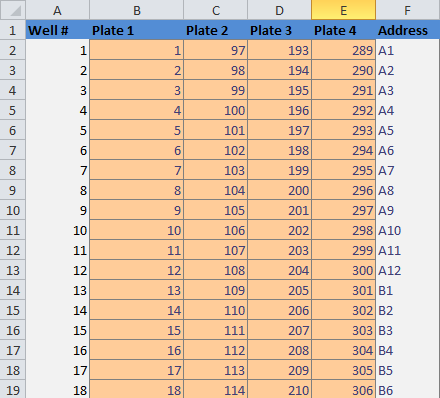Select column B header

point(137,10)
